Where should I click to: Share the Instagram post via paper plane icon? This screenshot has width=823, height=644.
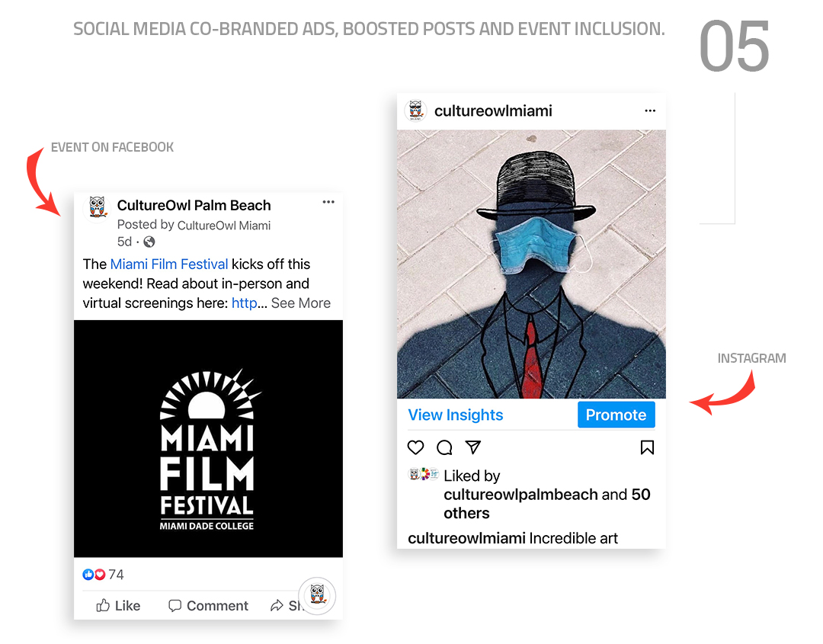click(x=473, y=447)
